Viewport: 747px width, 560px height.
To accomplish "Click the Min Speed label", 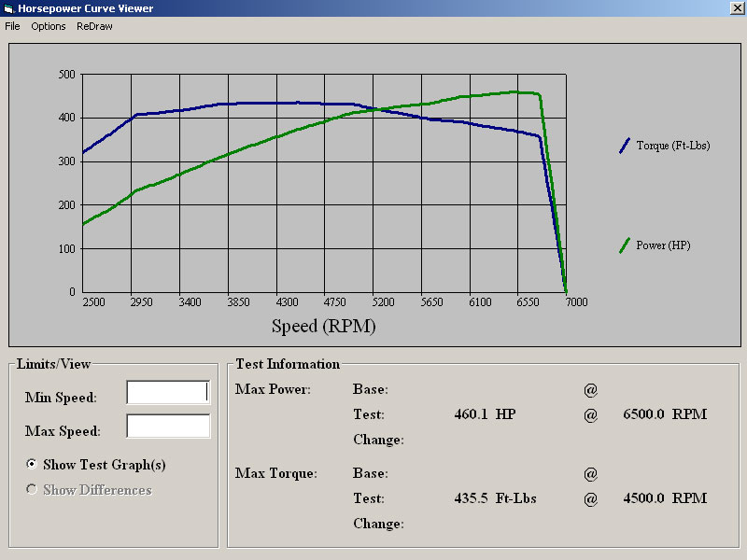I will 61,398.
